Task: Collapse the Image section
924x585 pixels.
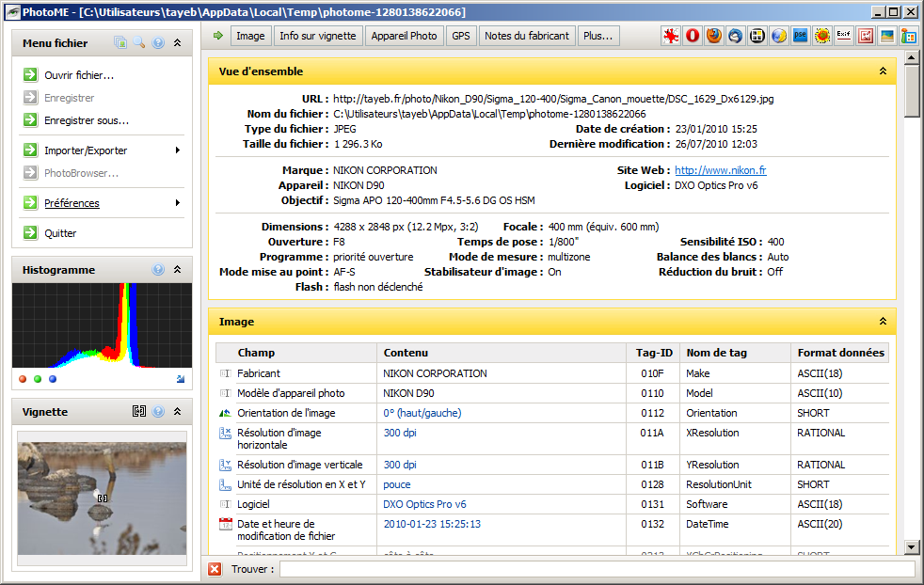Action: click(x=883, y=322)
